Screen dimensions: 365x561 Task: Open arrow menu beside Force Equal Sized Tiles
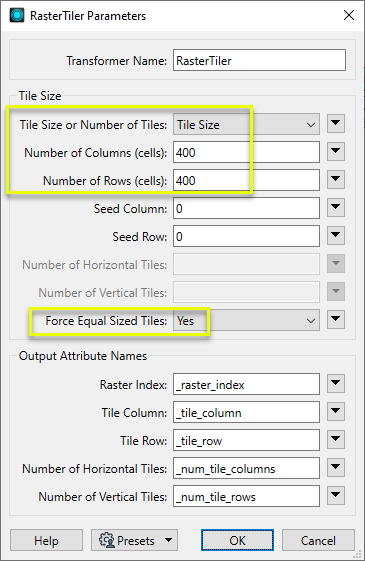point(336,319)
